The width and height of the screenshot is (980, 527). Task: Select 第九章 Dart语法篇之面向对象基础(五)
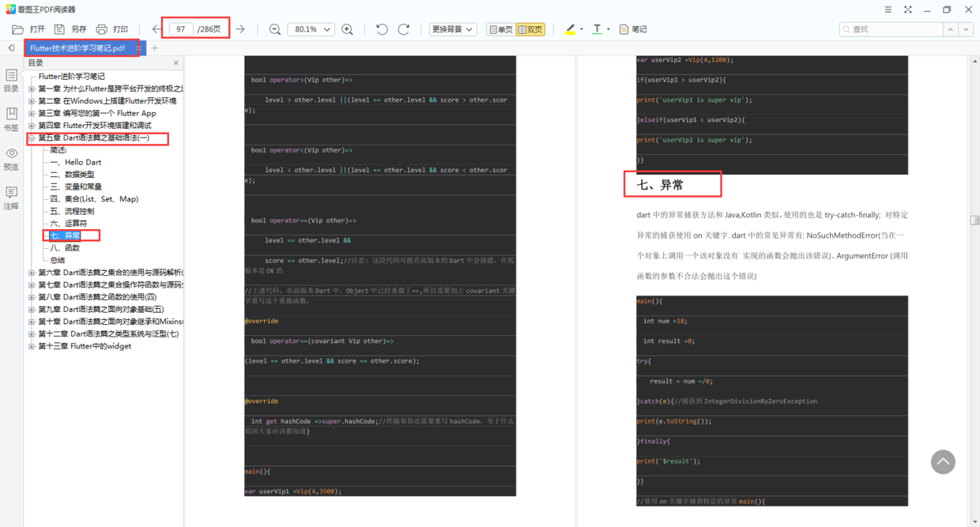tap(101, 309)
